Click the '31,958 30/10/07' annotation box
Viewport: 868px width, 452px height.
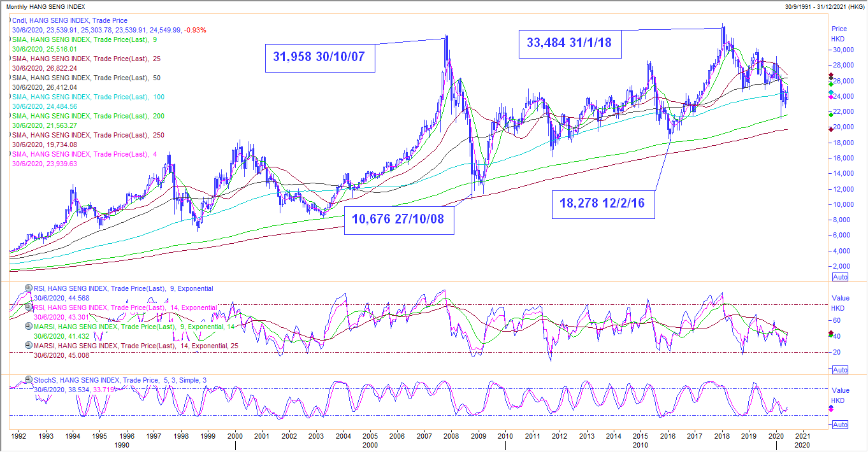tap(320, 57)
